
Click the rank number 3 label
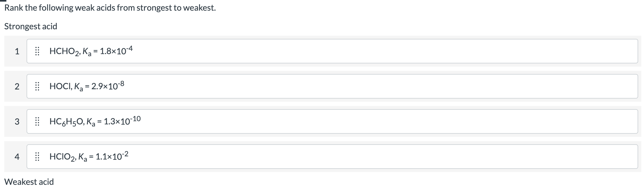17,121
